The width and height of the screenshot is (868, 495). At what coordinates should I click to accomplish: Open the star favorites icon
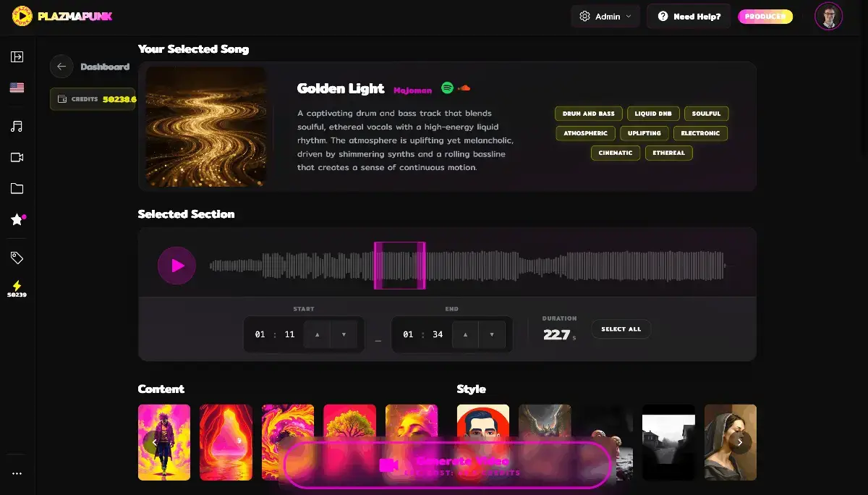17,219
